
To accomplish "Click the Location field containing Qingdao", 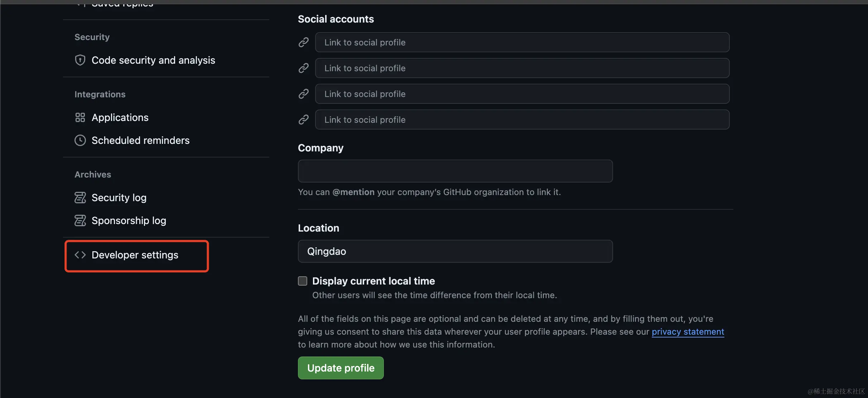I will (x=455, y=251).
